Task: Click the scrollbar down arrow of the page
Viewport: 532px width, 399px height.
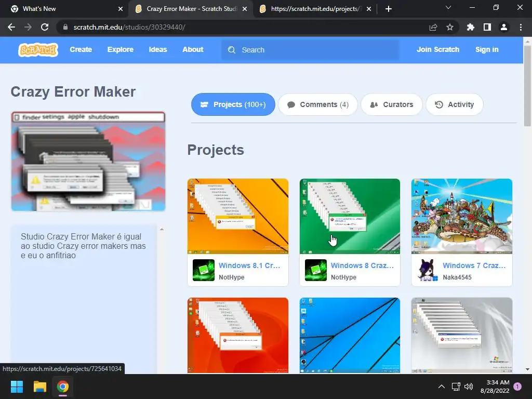Action: pyautogui.click(x=527, y=369)
